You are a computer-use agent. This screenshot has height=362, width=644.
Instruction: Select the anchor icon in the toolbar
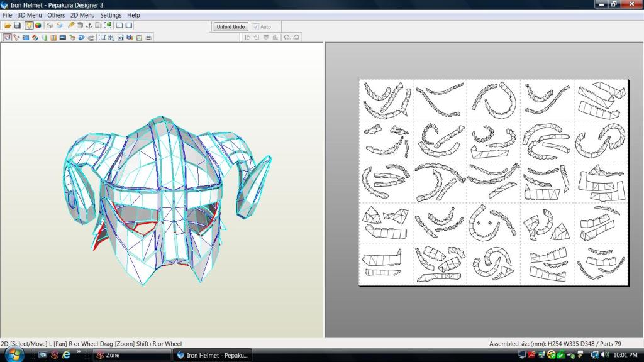click(x=89, y=26)
